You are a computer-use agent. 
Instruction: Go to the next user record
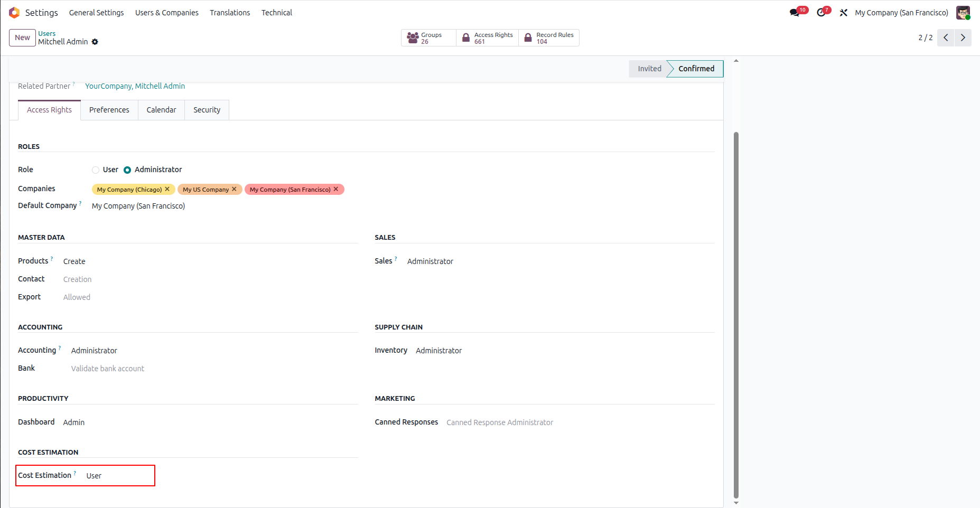pos(963,37)
